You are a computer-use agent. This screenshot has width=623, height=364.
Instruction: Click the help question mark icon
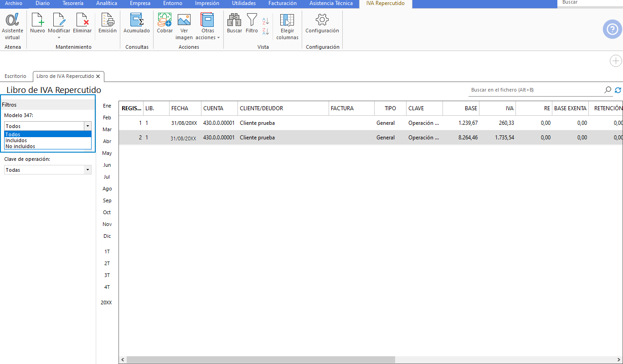(x=612, y=30)
